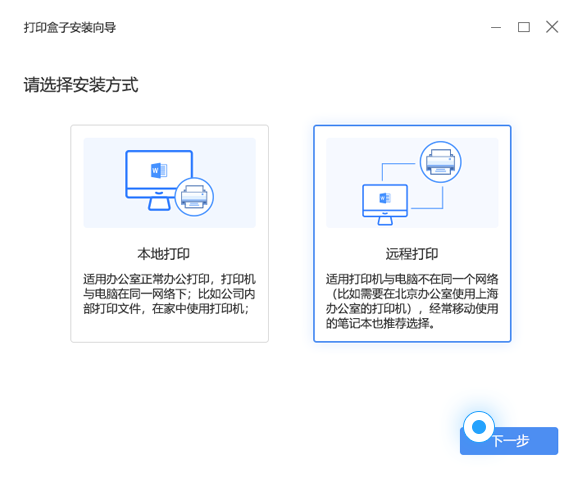
Task: Click the printer icon in local print illustration
Action: pyautogui.click(x=194, y=197)
